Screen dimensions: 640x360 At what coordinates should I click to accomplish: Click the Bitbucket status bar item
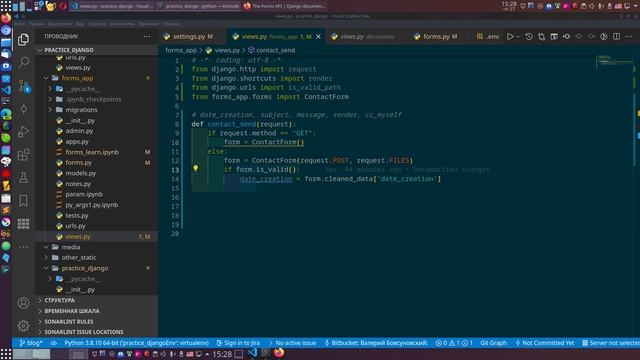(376, 343)
